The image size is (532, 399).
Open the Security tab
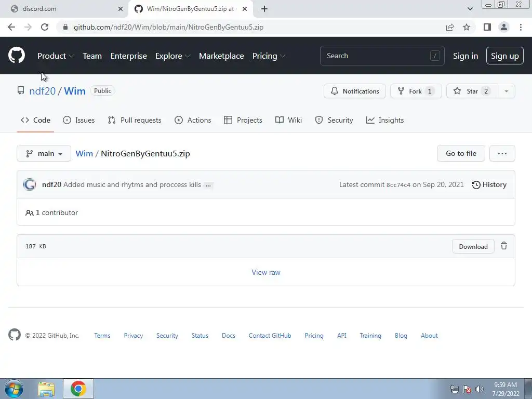click(334, 120)
